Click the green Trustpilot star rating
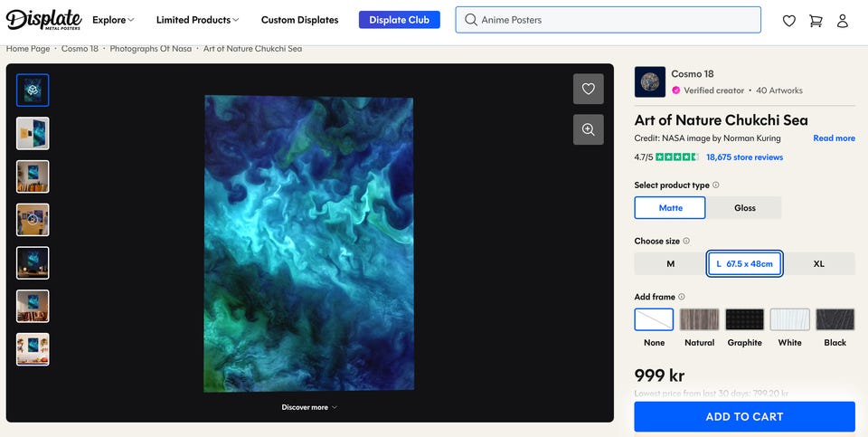This screenshot has height=437, width=868. tap(677, 157)
